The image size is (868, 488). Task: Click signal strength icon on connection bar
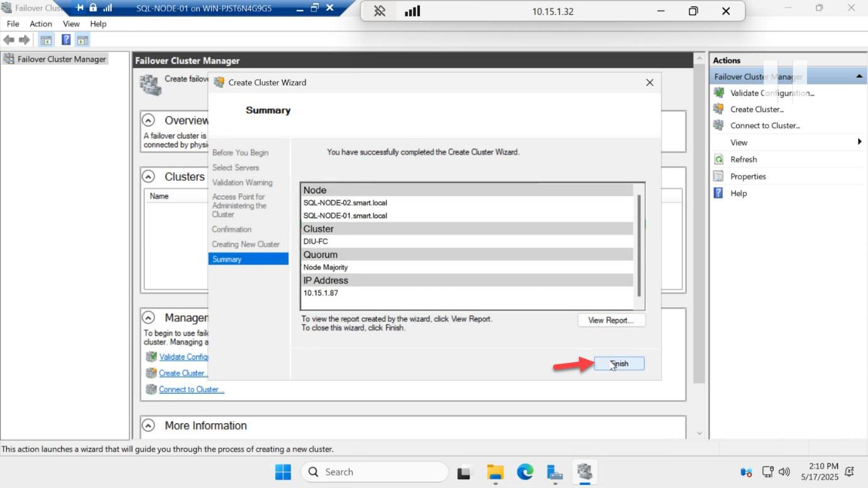[412, 11]
